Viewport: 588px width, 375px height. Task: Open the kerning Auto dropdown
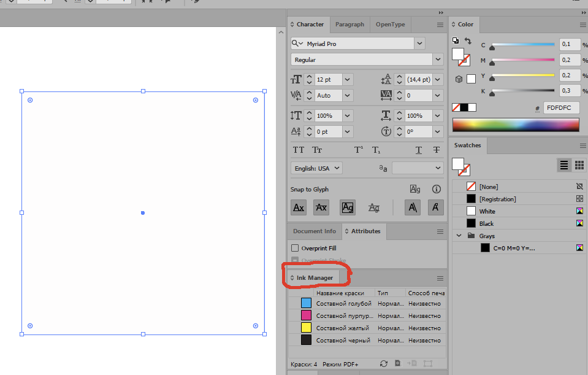347,95
